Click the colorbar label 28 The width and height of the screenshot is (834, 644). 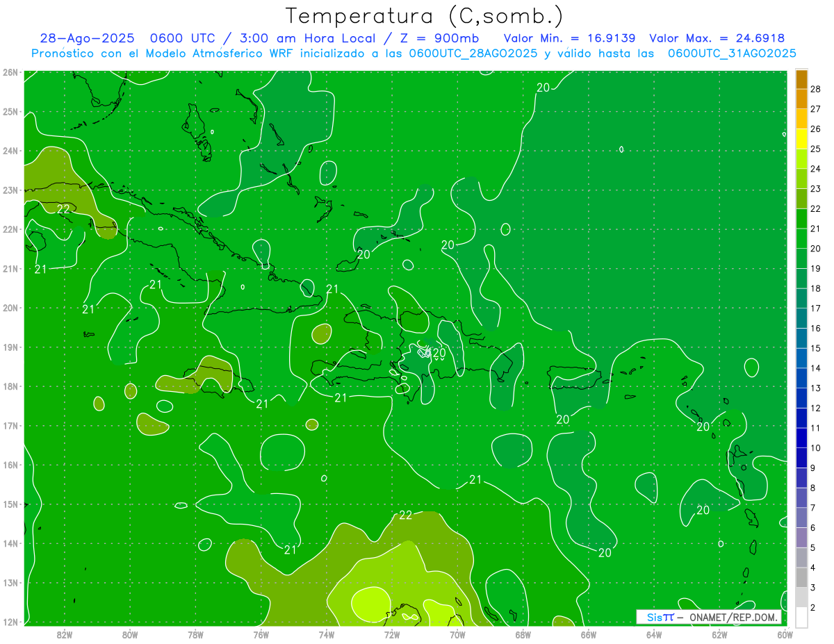(x=816, y=89)
